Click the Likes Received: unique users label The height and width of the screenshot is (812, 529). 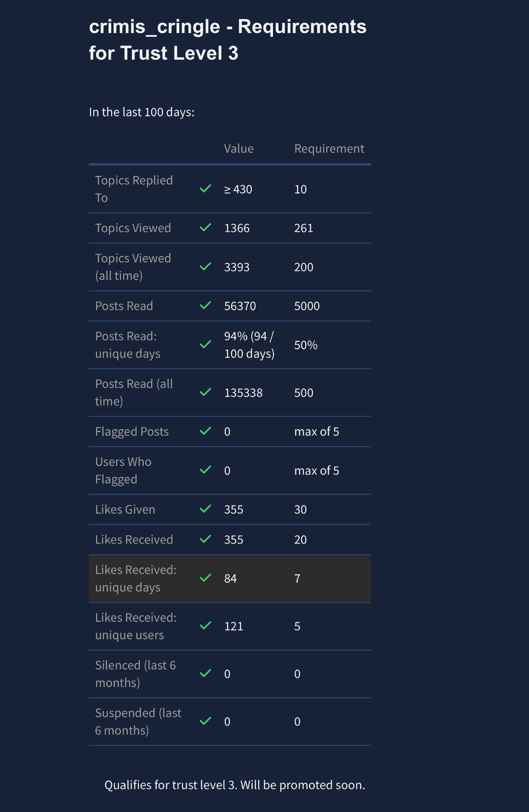136,626
